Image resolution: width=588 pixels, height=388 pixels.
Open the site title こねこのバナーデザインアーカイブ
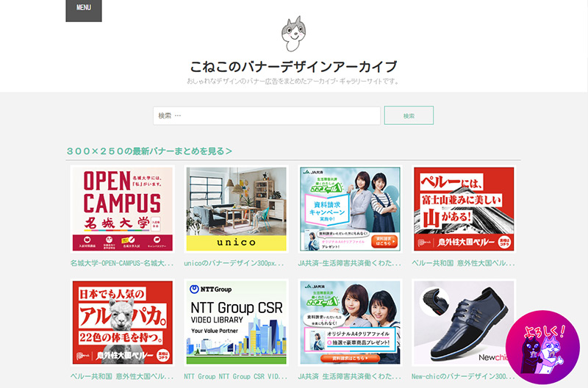[293, 67]
